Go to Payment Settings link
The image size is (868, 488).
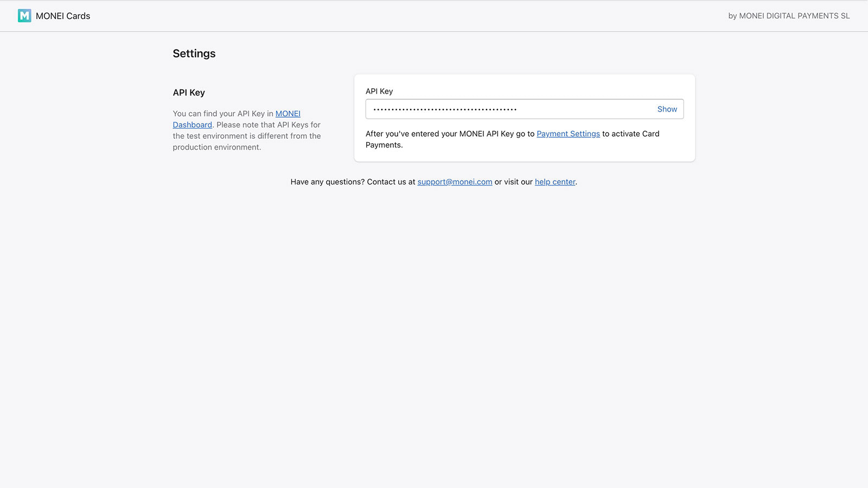[568, 134]
